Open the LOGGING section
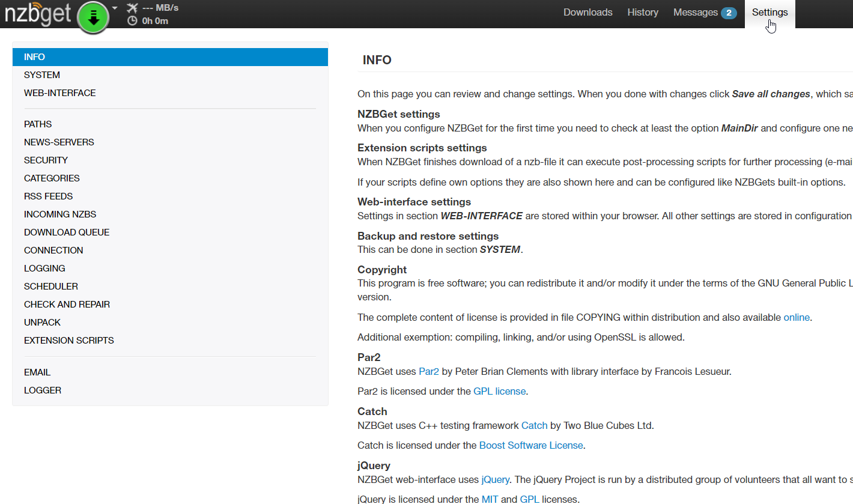853x504 pixels. click(170, 269)
